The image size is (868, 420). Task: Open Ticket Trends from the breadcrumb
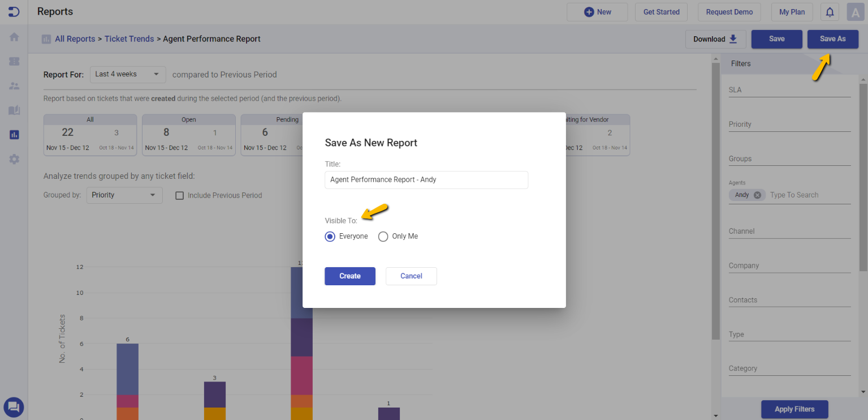pyautogui.click(x=129, y=38)
